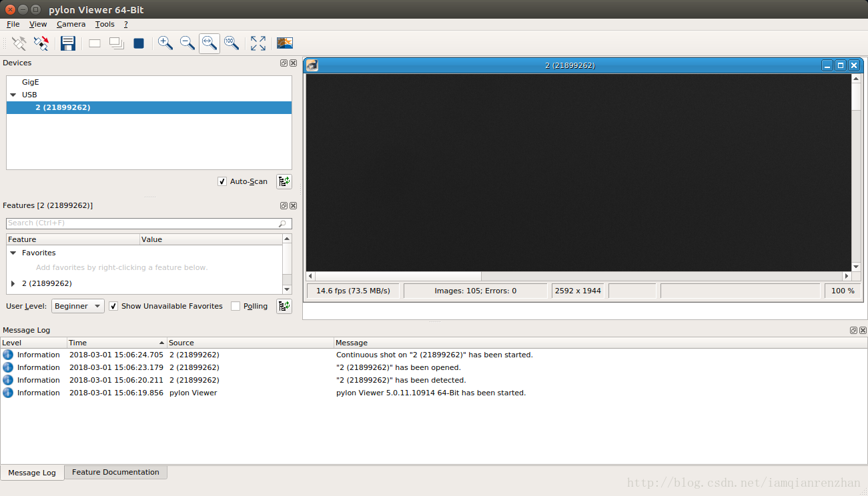Toggle Show Unavailable Favorites checkbox
The image size is (868, 496).
tap(113, 306)
